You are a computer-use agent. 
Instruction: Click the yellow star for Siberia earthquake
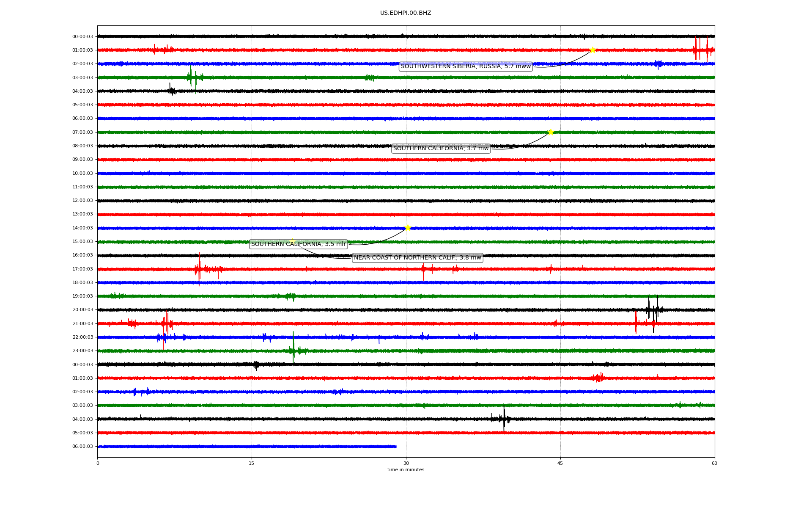593,50
